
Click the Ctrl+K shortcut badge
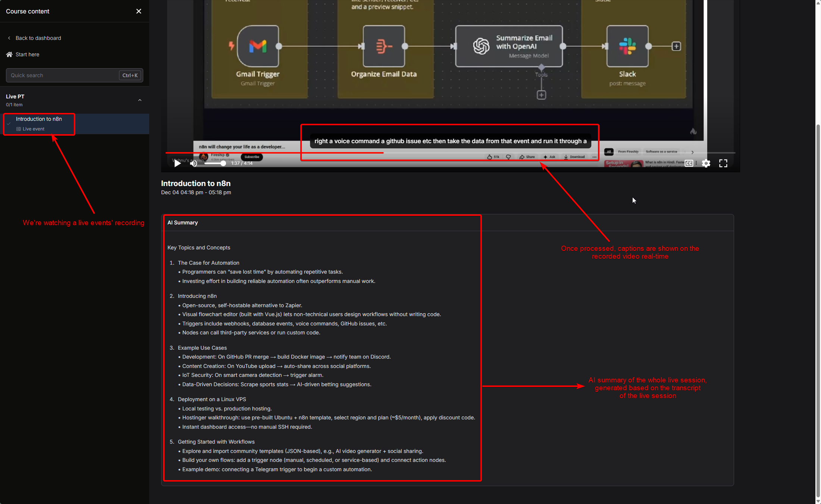(130, 75)
